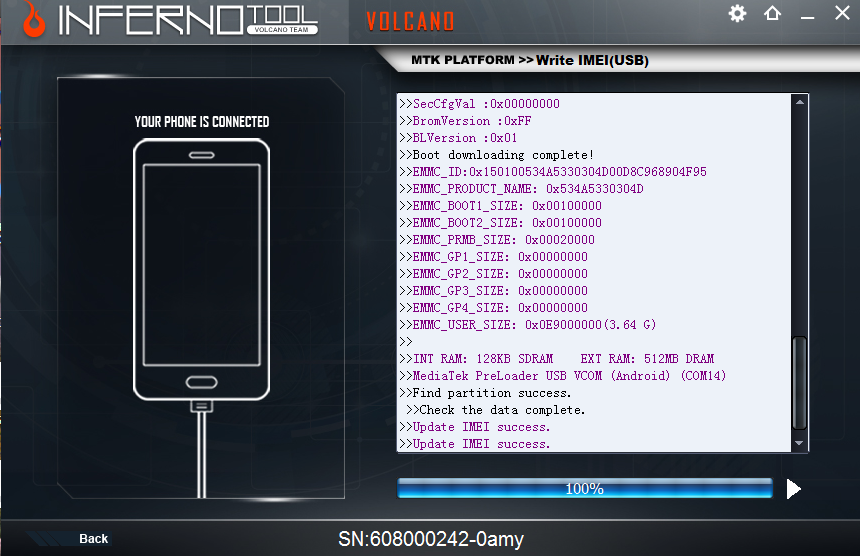Click the EMMC_GP2_SIZE log line
Viewport: 860px width, 556px height.
(493, 274)
